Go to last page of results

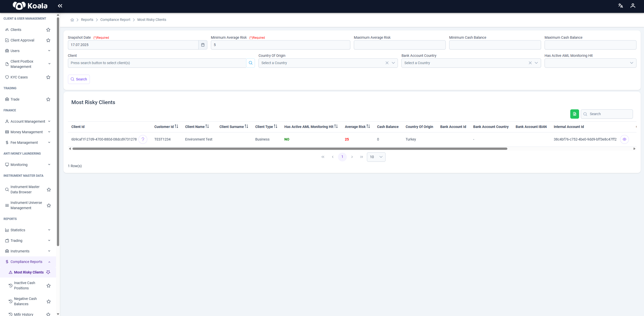362,157
